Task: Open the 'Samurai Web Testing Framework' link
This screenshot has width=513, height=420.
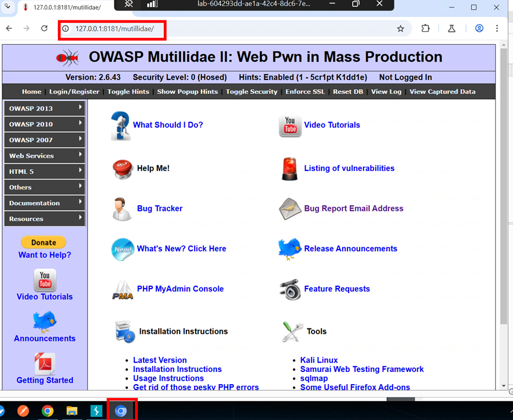Action: pos(362,369)
